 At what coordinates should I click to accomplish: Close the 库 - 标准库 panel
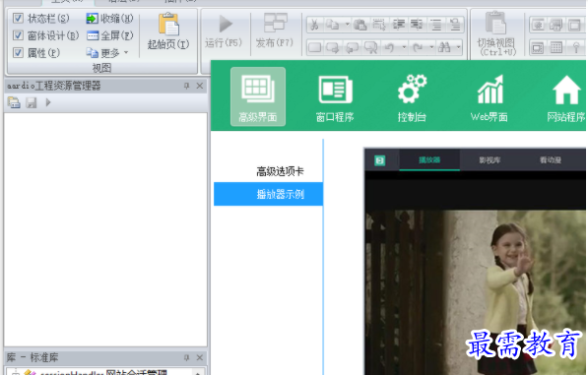[200, 357]
